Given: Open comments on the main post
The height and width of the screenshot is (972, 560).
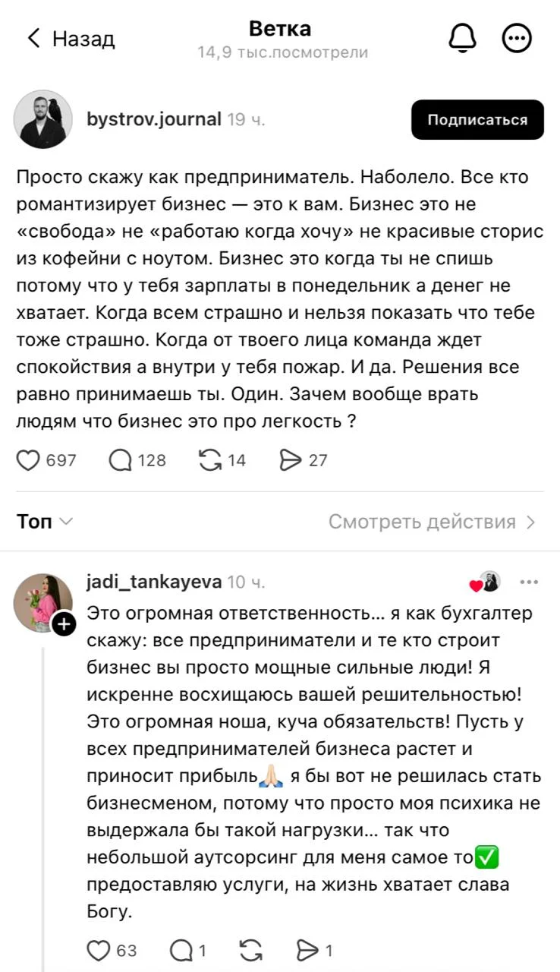Looking at the screenshot, I should tap(123, 459).
